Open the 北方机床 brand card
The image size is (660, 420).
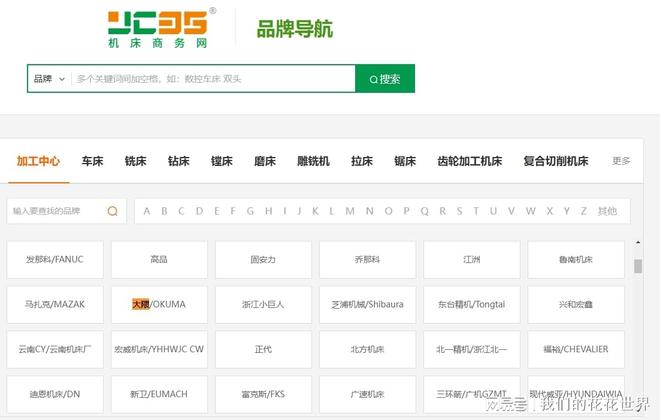pos(367,349)
